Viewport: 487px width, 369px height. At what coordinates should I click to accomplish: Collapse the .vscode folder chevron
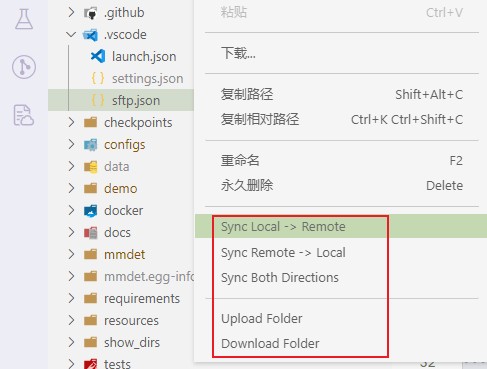click(71, 34)
